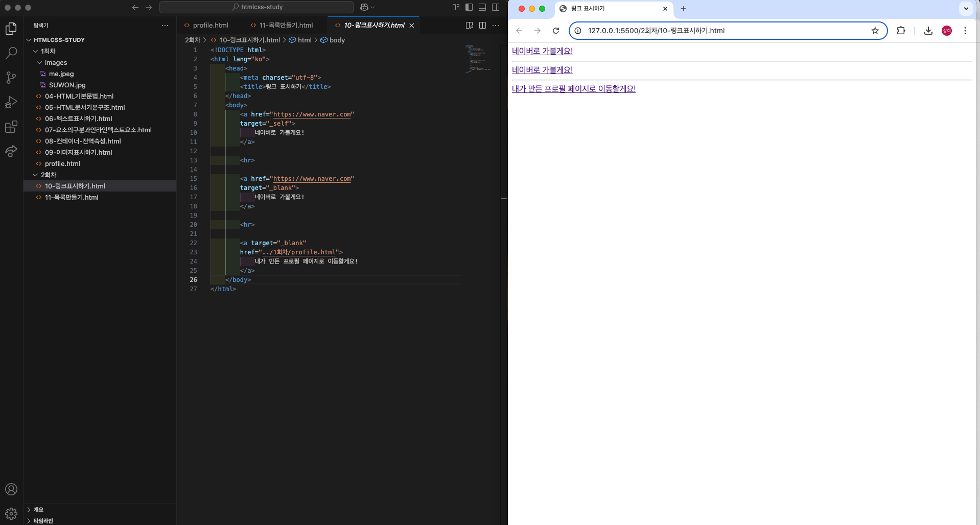Click the code minimap in the editor

[x=478, y=59]
